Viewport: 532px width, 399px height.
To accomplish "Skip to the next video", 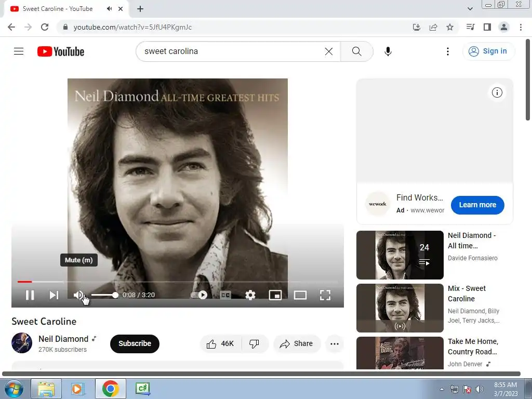I will coord(54,295).
